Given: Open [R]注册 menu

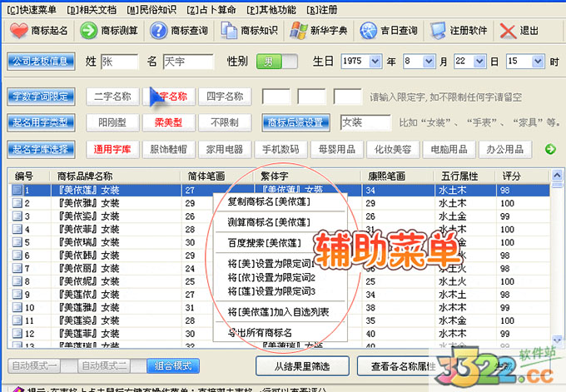Looking at the screenshot, I should (321, 10).
